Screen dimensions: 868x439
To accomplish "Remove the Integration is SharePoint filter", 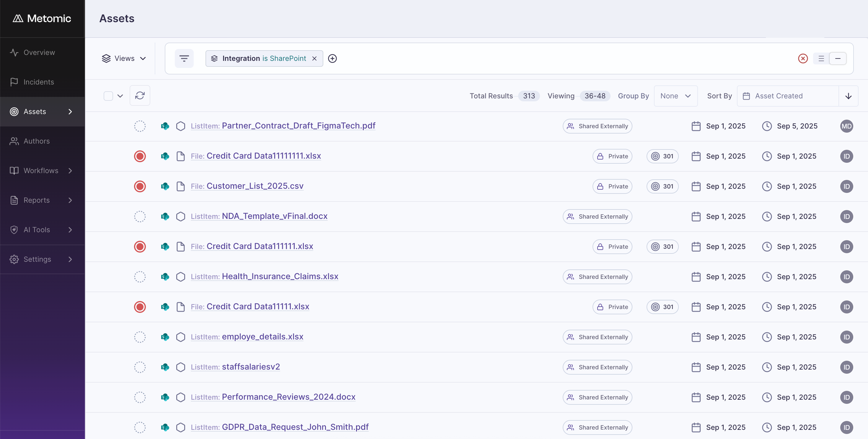I will [x=314, y=58].
